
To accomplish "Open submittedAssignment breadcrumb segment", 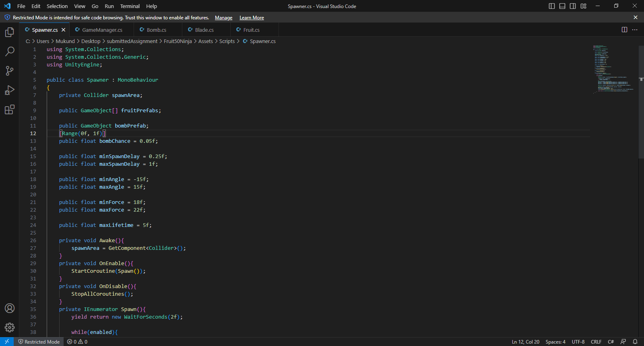I will 132,41.
